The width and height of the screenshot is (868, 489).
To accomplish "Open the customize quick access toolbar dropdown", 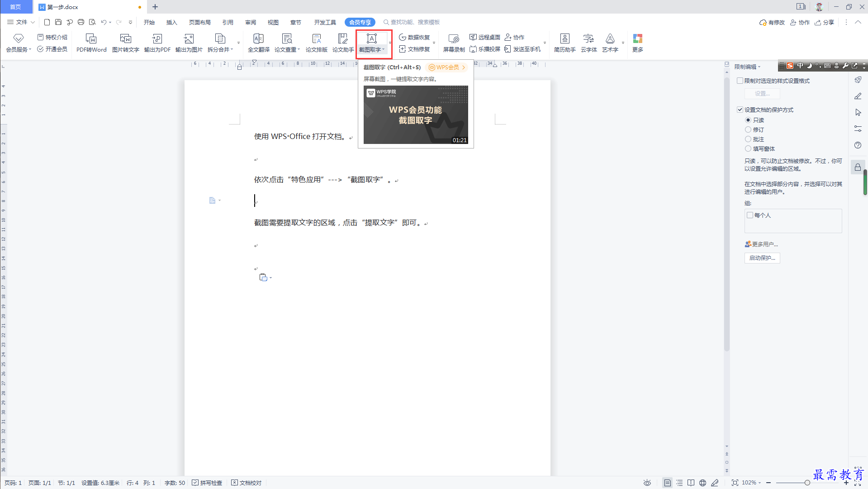I will point(130,22).
